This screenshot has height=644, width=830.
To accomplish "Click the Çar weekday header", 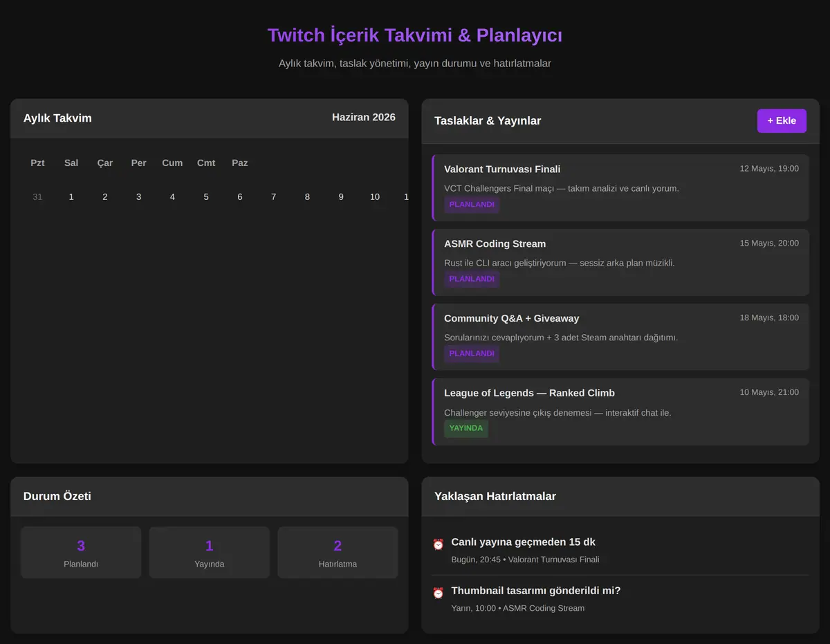I will point(105,163).
